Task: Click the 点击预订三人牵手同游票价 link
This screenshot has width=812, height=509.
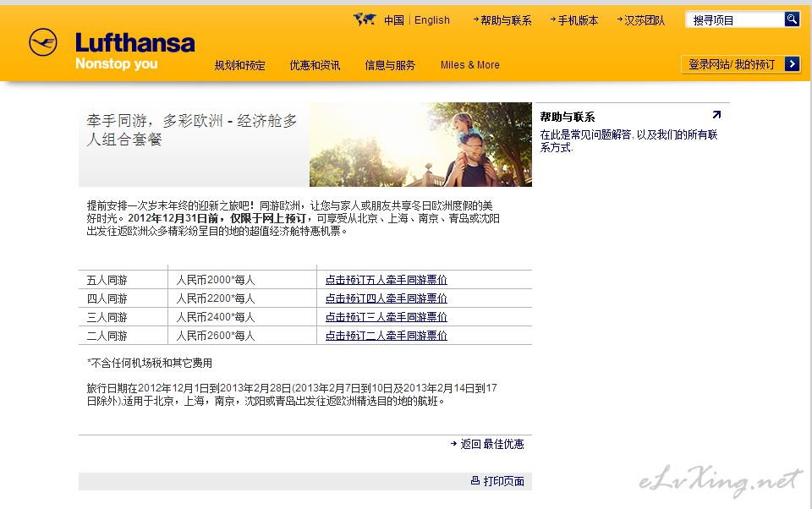Action: pos(387,317)
